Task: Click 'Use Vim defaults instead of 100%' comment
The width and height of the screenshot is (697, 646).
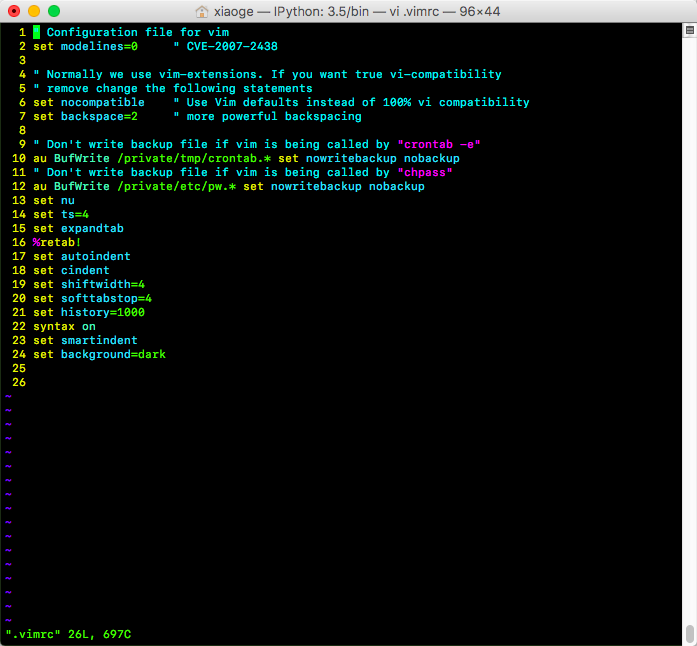Action: 299,102
